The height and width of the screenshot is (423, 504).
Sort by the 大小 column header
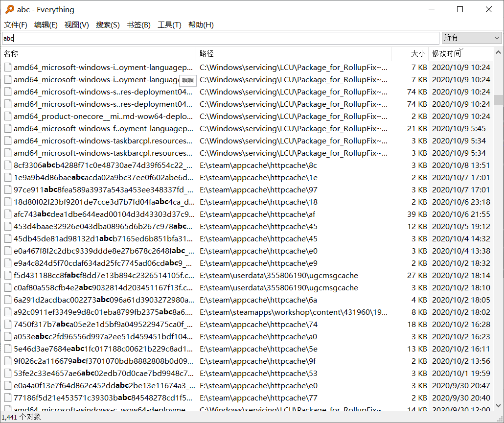(410, 53)
